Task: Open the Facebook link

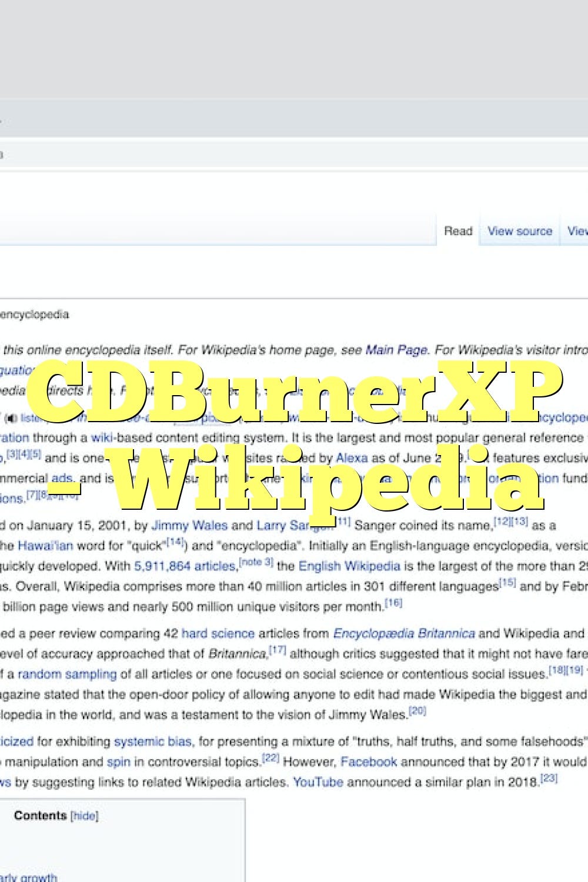Action: click(x=369, y=762)
